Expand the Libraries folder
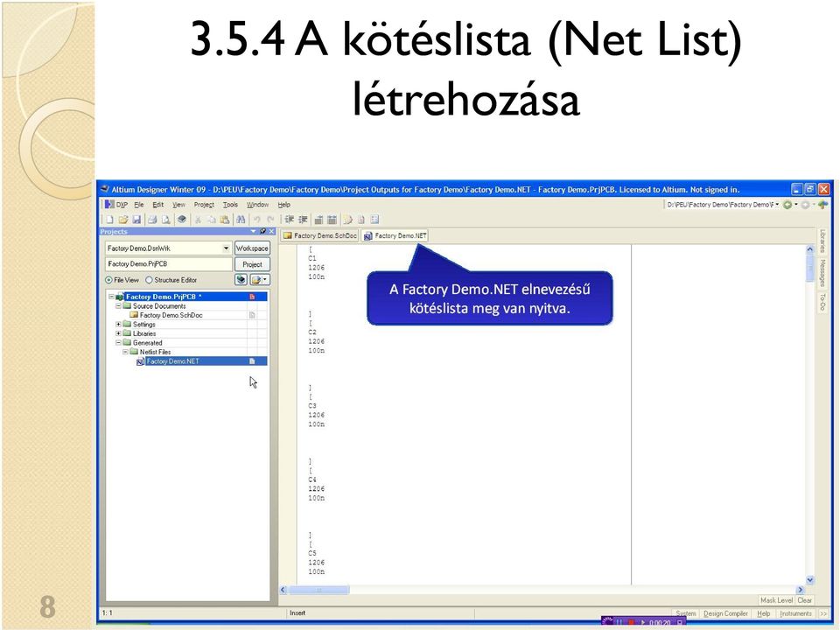 [x=118, y=333]
